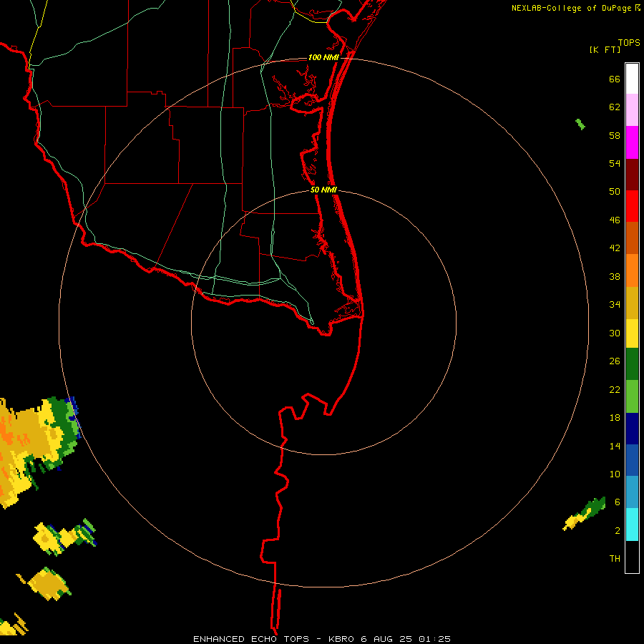Click the 34 legend value

tap(615, 304)
